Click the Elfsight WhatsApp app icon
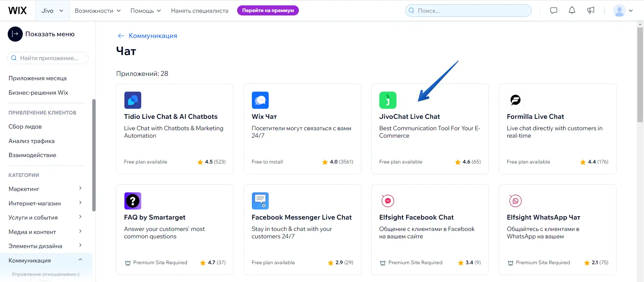Viewport: 644px width, 282px height. click(515, 201)
